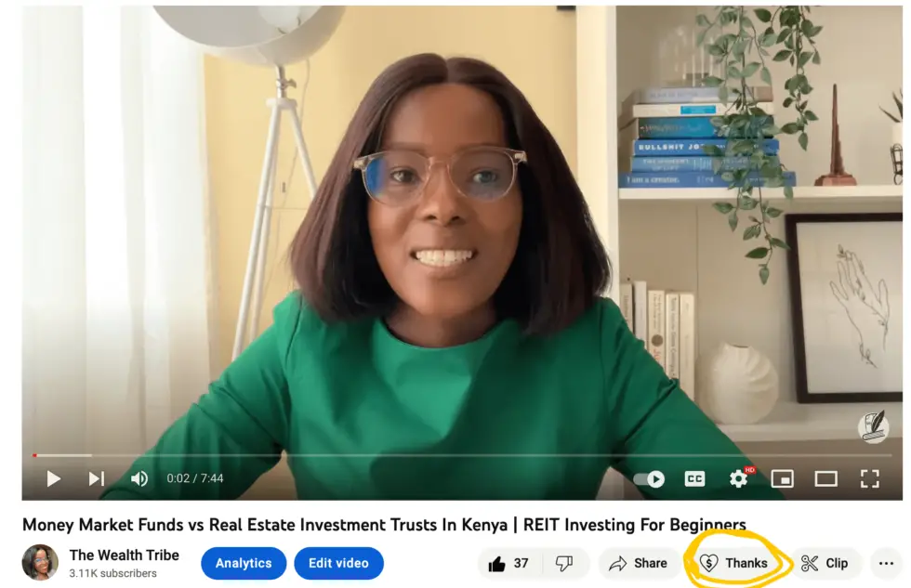Open The Wealth Tribe channel avatar
This screenshot has width=911, height=588.
click(x=40, y=563)
